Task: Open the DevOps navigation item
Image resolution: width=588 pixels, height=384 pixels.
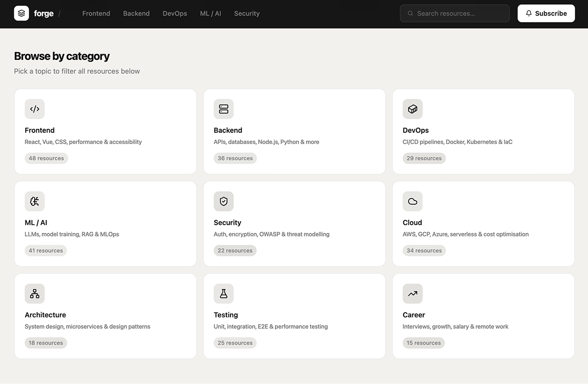Action: pyautogui.click(x=175, y=13)
